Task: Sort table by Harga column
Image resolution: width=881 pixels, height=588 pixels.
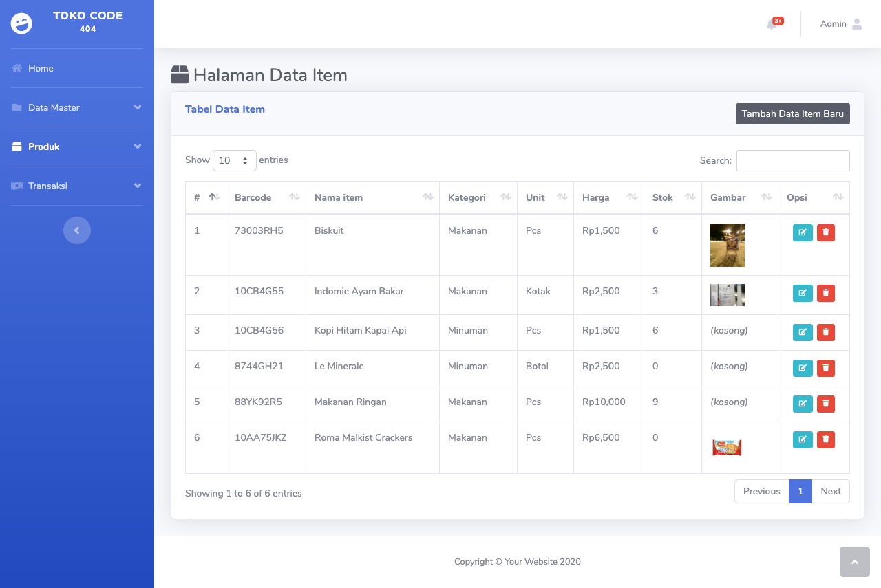Action: pyautogui.click(x=608, y=197)
